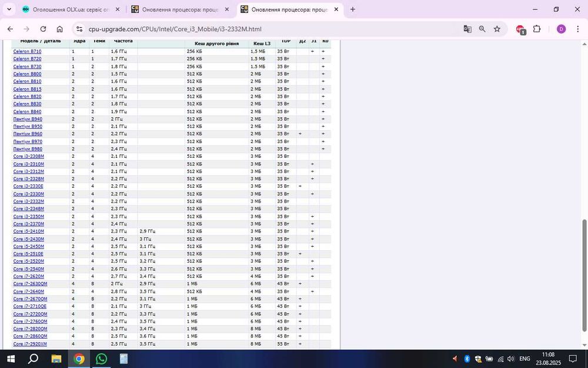Open the ad blocker extension
The width and height of the screenshot is (588, 368).
pyautogui.click(x=520, y=29)
